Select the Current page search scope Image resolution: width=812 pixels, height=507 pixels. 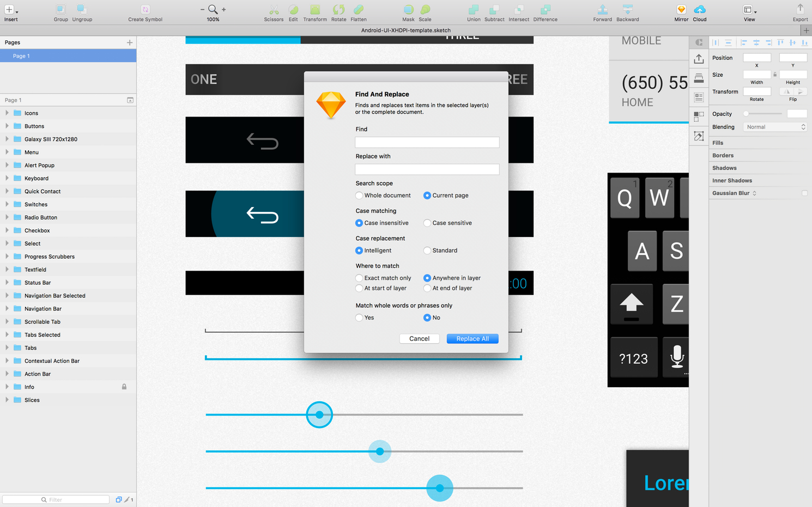(x=427, y=195)
